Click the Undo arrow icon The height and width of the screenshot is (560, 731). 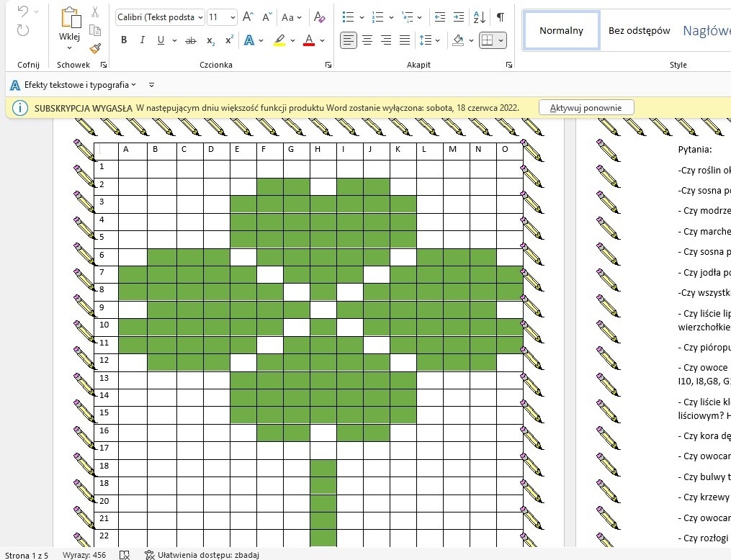click(23, 12)
